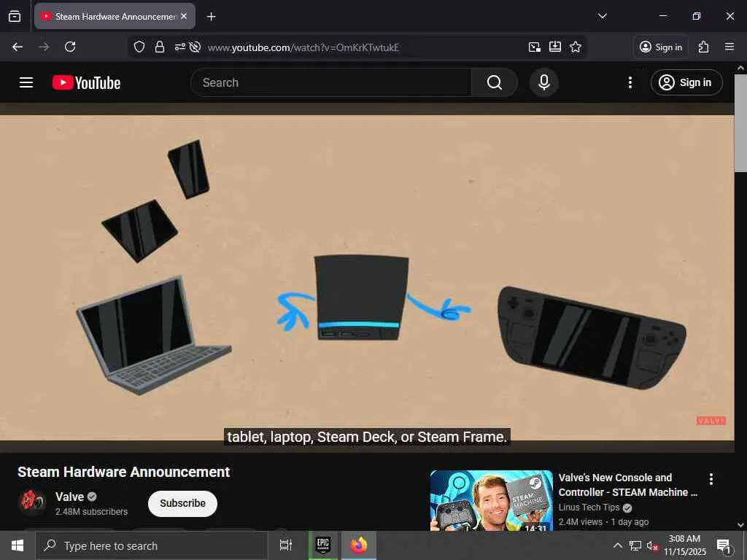Sign in to YouTube account
Screen dimensions: 747x560
(x=686, y=82)
